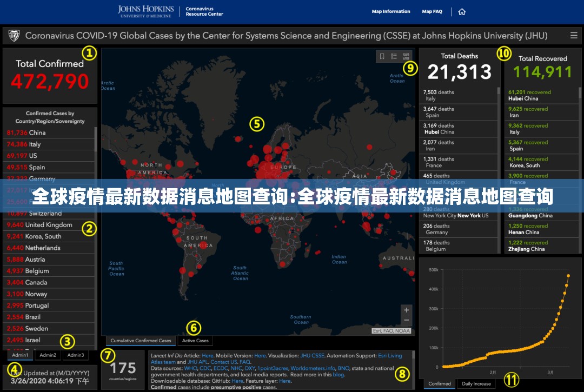Select Italy in confirmed cases list
The width and height of the screenshot is (584, 392).
click(x=35, y=144)
